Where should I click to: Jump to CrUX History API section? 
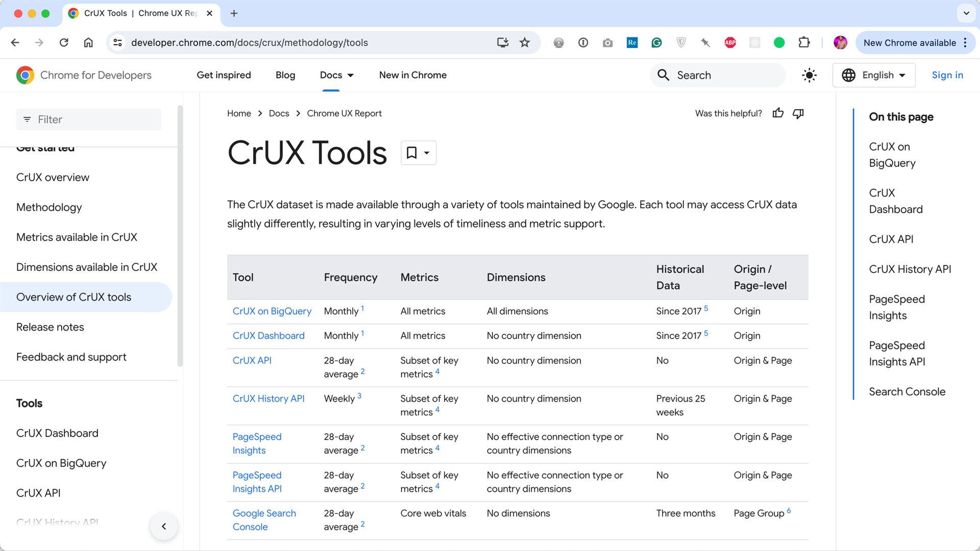pos(910,269)
